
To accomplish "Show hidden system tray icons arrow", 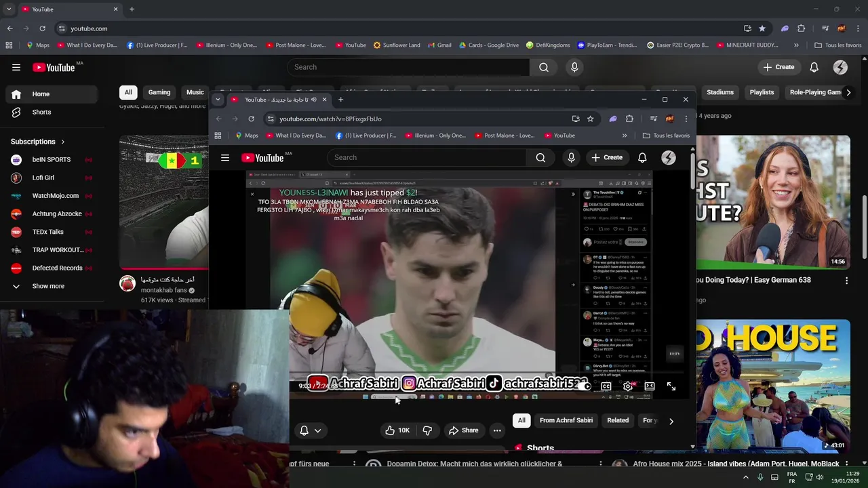I will 746,477.
